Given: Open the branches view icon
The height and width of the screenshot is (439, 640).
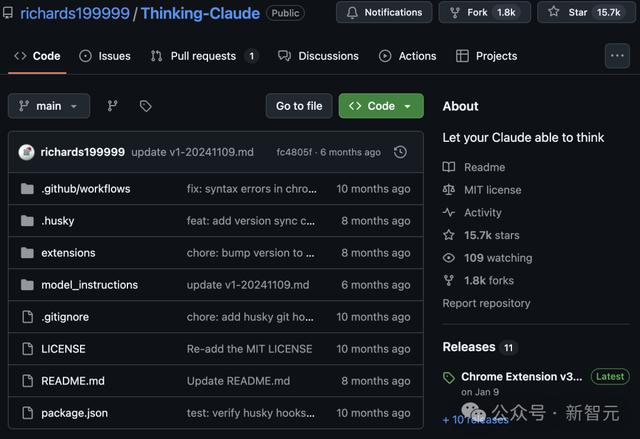Looking at the screenshot, I should click(x=113, y=106).
